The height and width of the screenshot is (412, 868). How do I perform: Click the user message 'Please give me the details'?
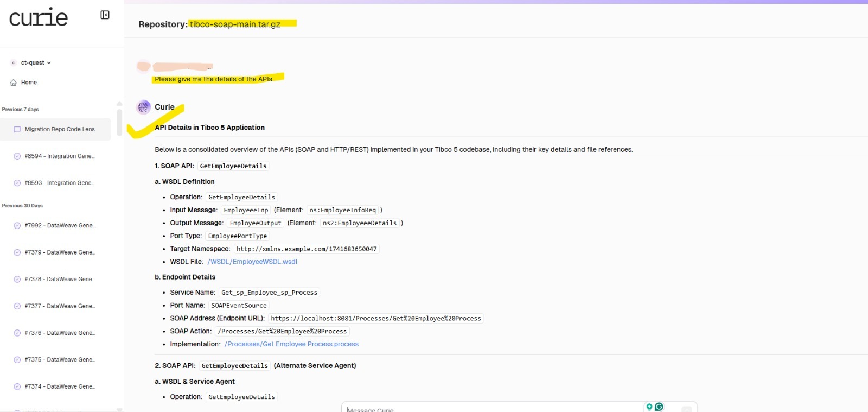click(x=213, y=79)
